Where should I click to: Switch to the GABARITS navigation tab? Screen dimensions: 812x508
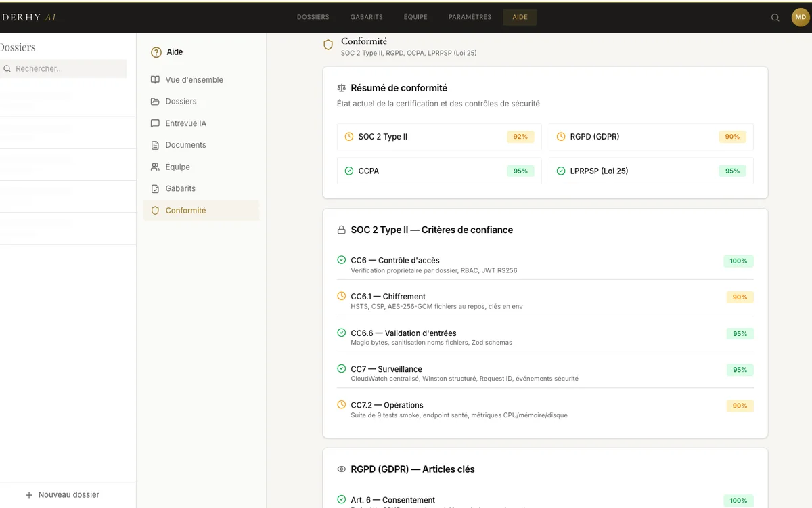pos(366,17)
